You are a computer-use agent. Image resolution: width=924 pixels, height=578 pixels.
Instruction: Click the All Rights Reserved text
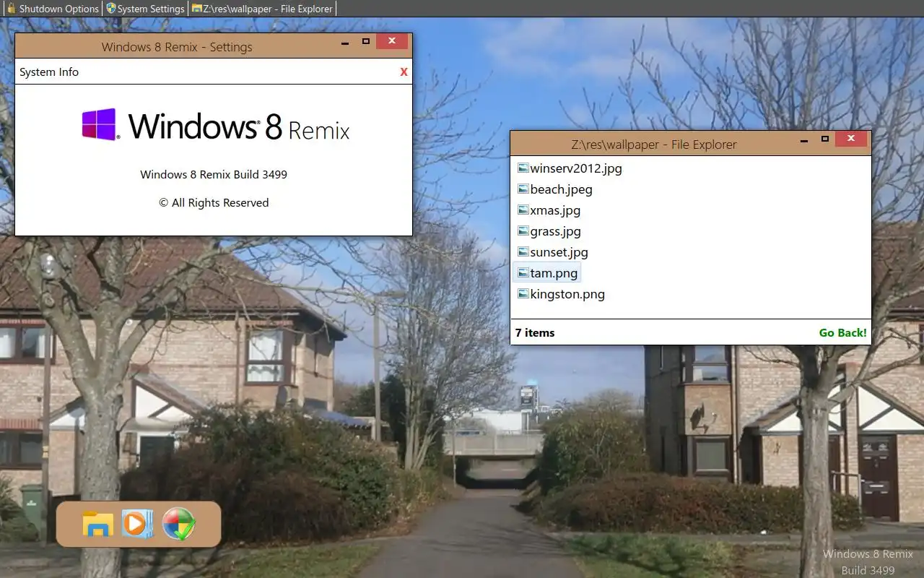point(214,203)
